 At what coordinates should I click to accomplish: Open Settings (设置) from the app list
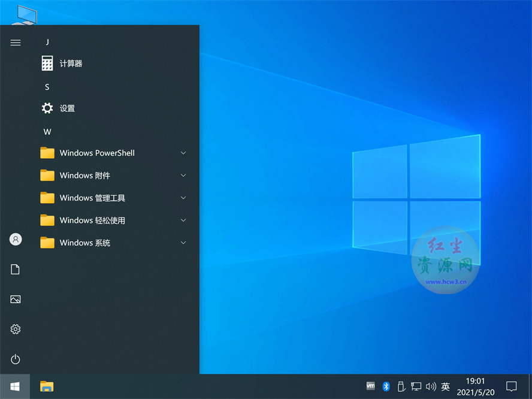(67, 108)
